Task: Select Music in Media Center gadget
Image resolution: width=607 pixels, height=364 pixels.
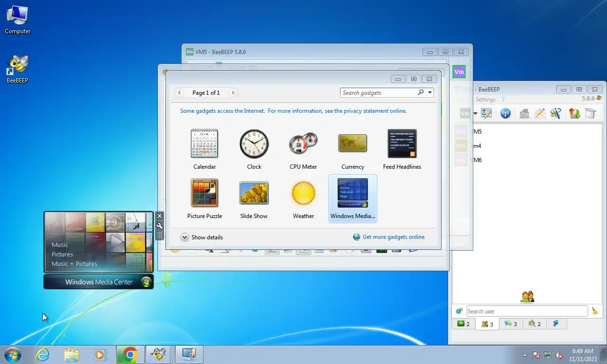Action: click(60, 245)
